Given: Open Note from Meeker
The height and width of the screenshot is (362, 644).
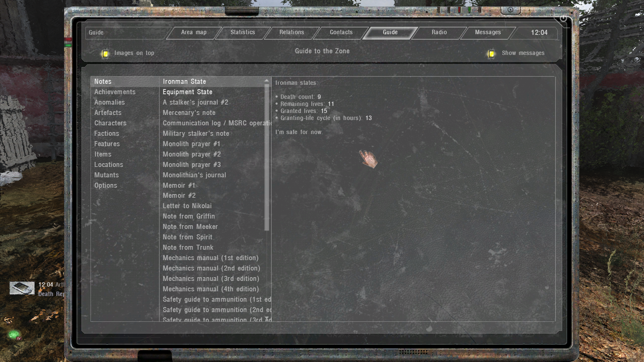Looking at the screenshot, I should (212, 227).
